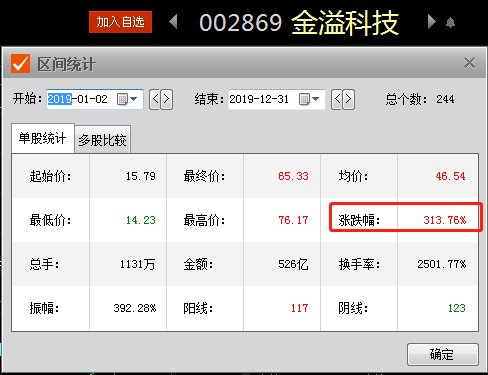Viewport: 488px width, 375px height.
Task: Click the alert bell icon
Action: click(x=450, y=23)
